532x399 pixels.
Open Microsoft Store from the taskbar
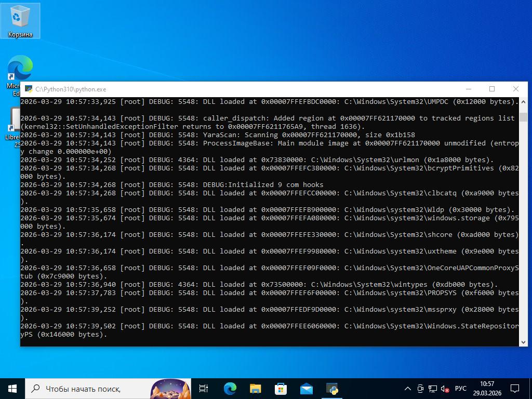(x=281, y=388)
